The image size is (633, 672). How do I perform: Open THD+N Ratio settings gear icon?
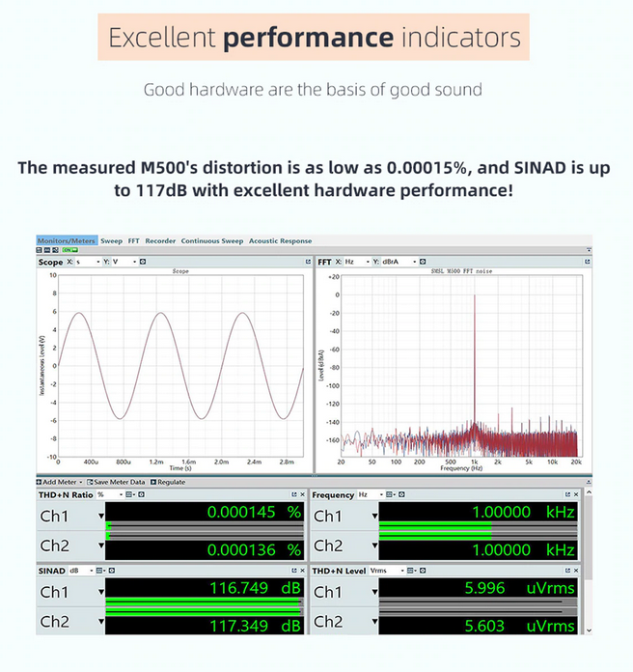(141, 495)
